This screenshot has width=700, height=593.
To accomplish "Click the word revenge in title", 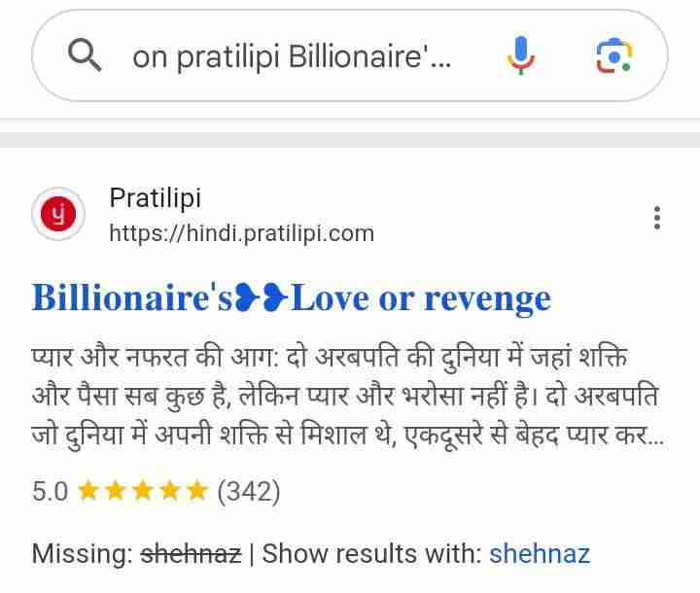I will (487, 299).
